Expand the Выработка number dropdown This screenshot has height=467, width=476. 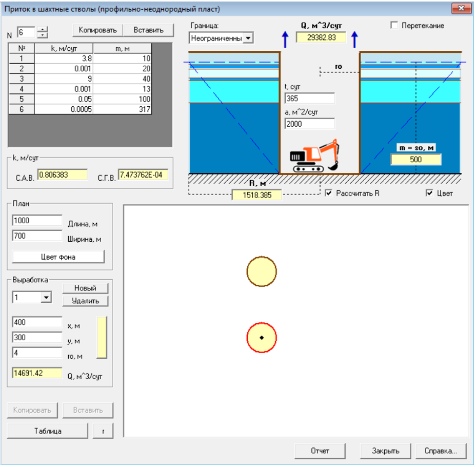(46, 297)
